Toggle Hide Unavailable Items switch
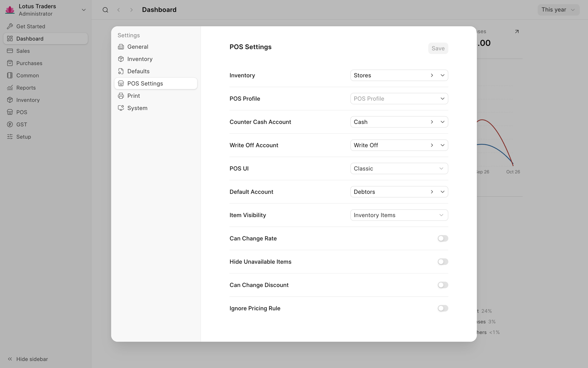 (443, 262)
